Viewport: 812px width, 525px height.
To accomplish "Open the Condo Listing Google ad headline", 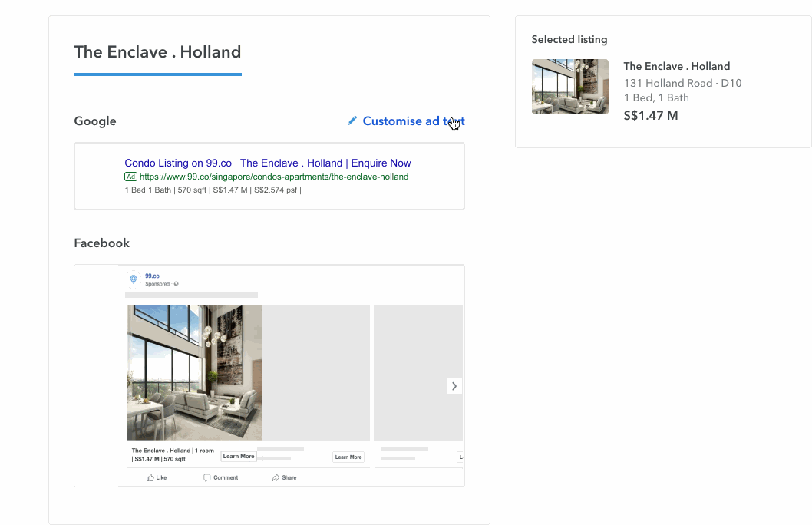I will (268, 163).
